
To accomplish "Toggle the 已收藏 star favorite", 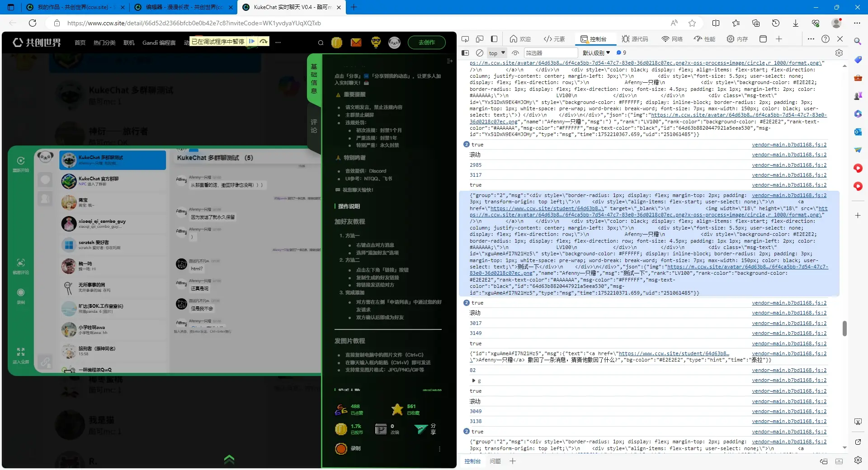I will (x=397, y=409).
